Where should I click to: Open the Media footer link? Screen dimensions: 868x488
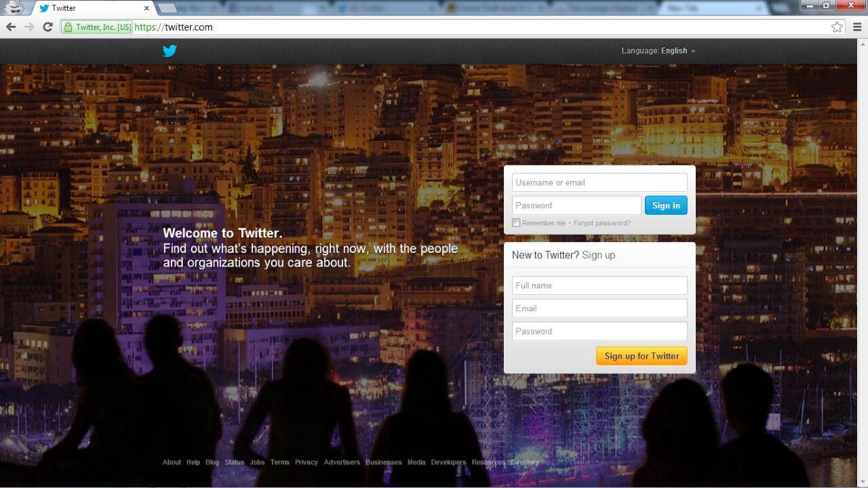(x=416, y=462)
